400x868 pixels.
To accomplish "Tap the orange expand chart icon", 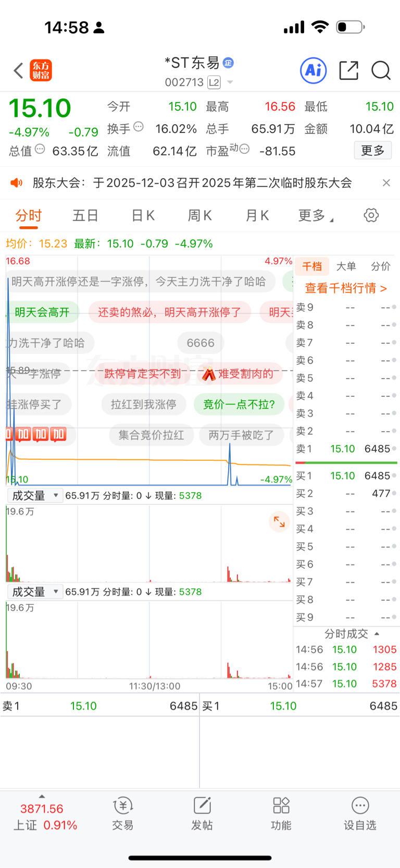I will [279, 521].
